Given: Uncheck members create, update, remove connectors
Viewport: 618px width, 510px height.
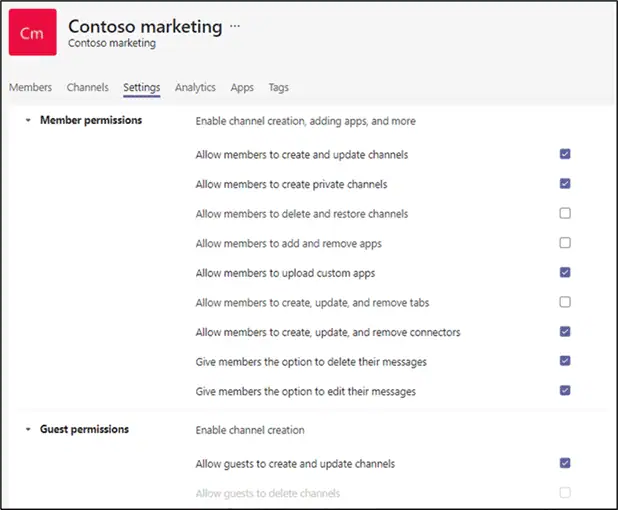Looking at the screenshot, I should click(565, 331).
